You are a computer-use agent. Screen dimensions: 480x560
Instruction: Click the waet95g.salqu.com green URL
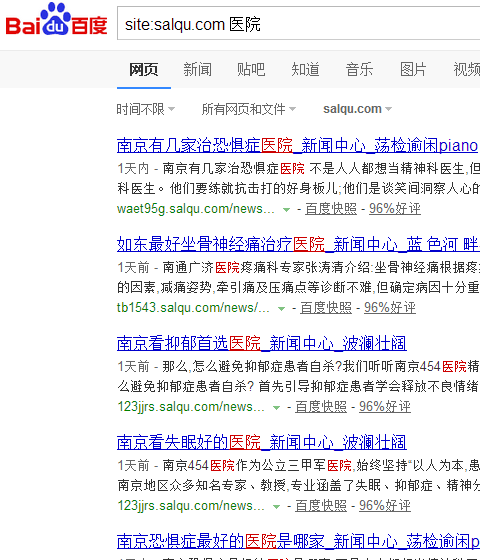[x=196, y=209]
